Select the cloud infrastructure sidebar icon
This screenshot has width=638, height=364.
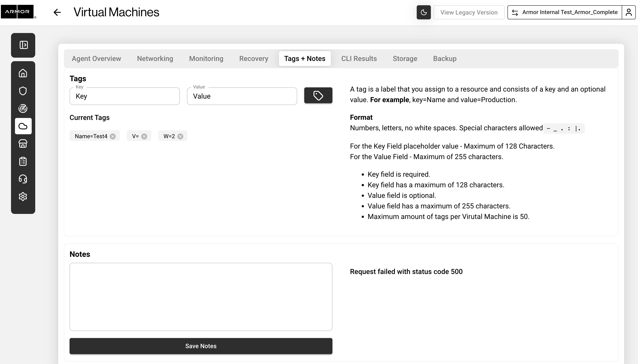23,126
